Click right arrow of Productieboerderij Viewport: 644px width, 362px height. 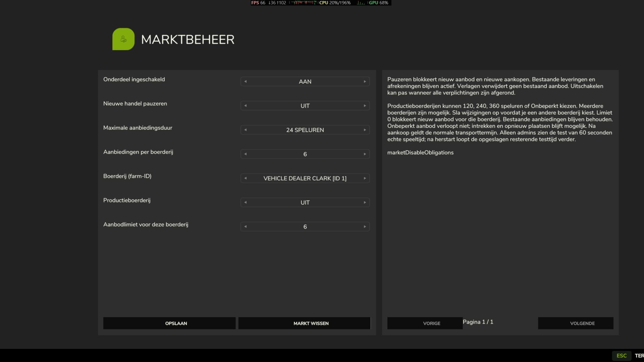coord(365,202)
